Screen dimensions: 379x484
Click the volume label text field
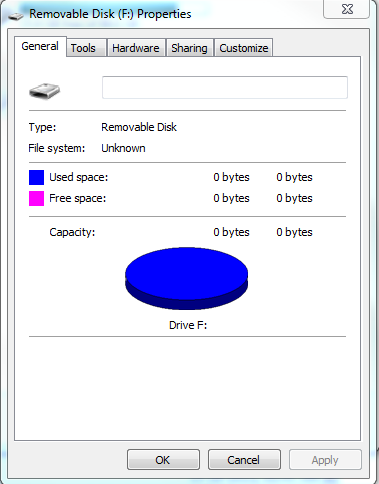coord(225,87)
